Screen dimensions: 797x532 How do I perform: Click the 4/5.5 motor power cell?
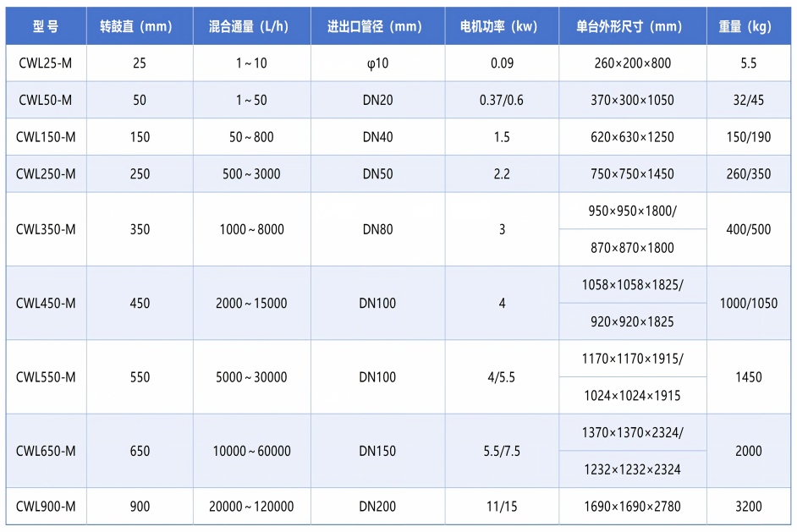click(x=502, y=377)
